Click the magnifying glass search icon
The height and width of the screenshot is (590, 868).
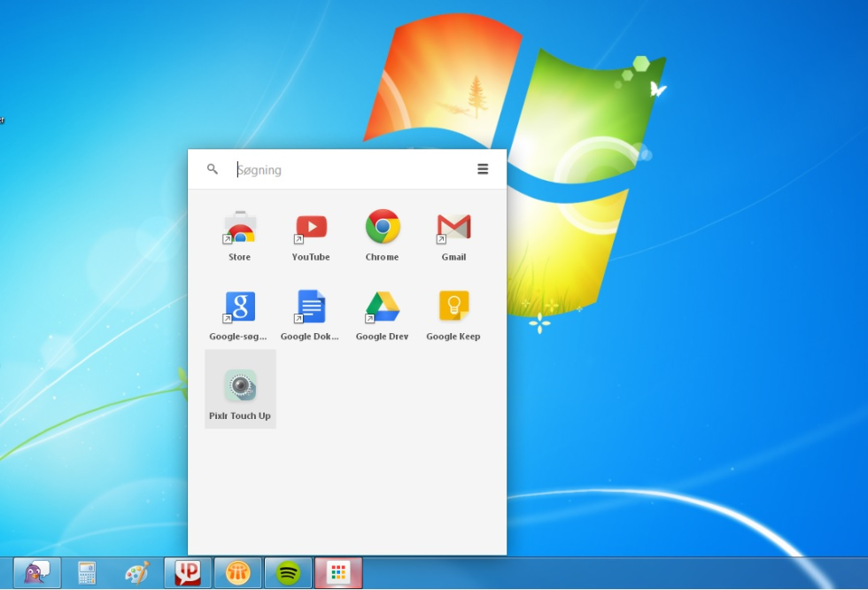tap(213, 169)
